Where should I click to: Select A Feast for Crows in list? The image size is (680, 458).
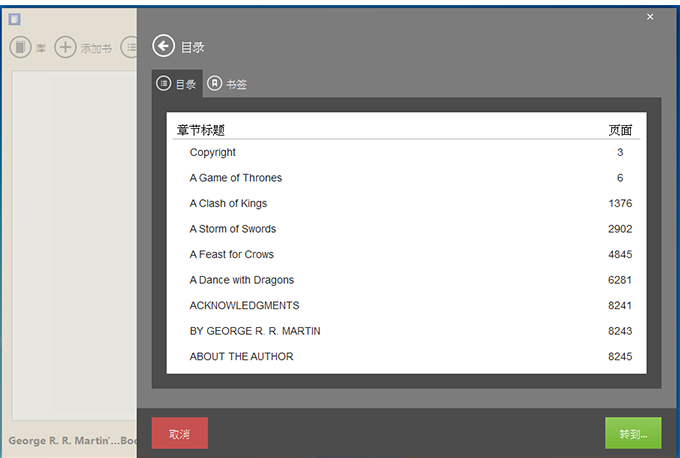coord(232,254)
